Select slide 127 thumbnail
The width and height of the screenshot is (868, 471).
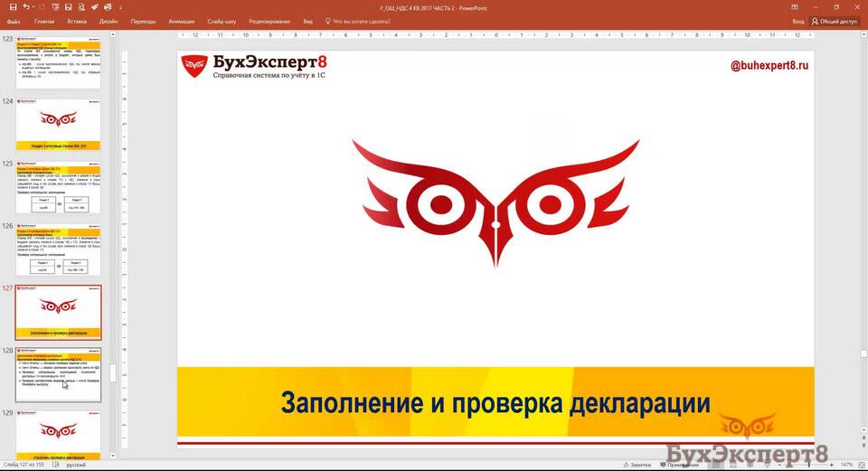tap(58, 312)
